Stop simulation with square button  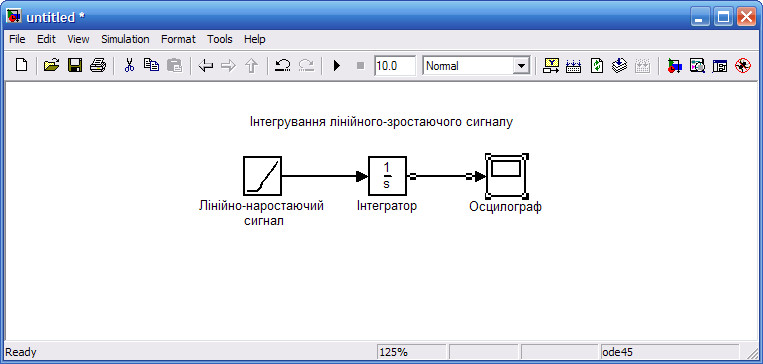[x=360, y=65]
